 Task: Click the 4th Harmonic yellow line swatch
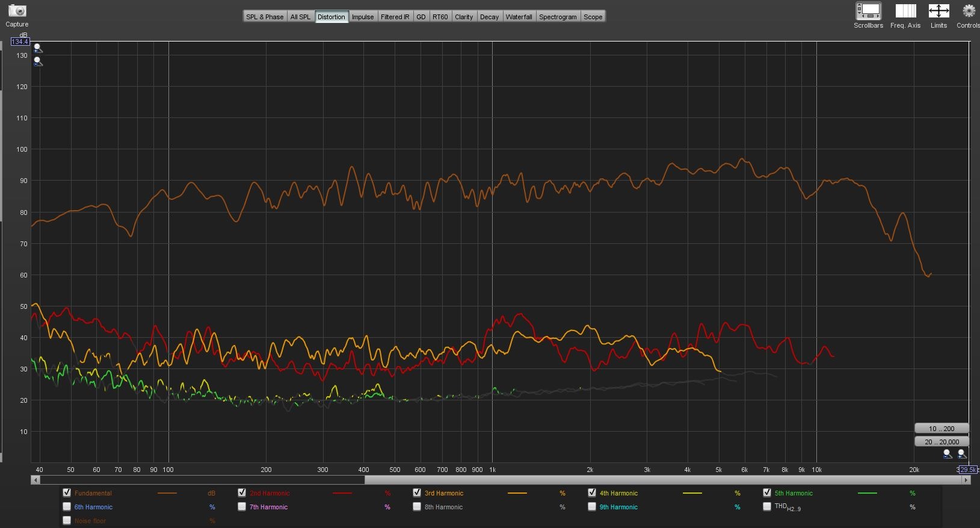point(692,493)
